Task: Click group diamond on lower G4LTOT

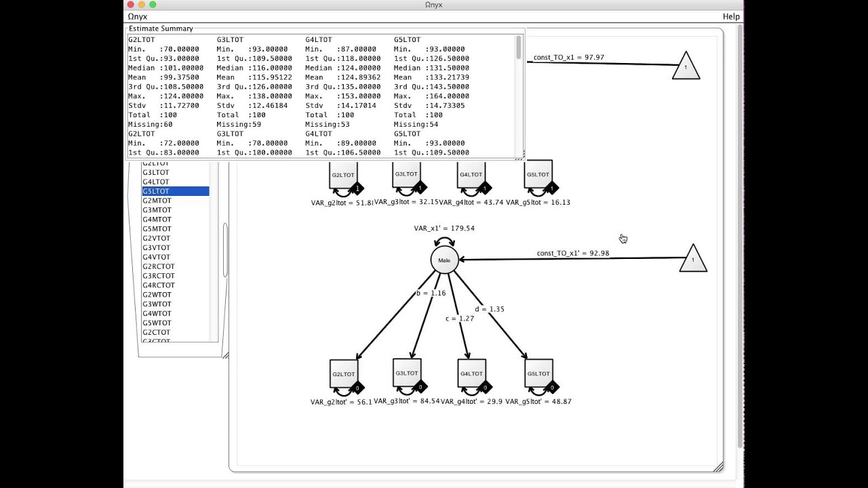Action: [x=485, y=388]
